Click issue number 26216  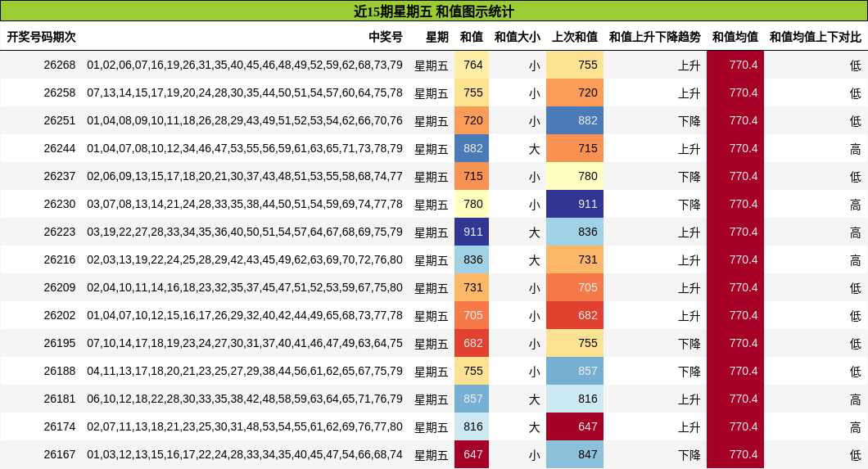[60, 259]
